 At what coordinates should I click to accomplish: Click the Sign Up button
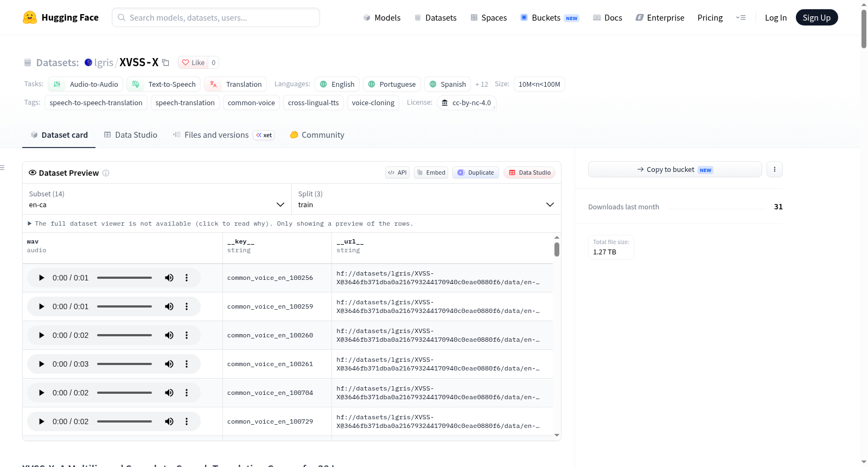click(x=816, y=17)
